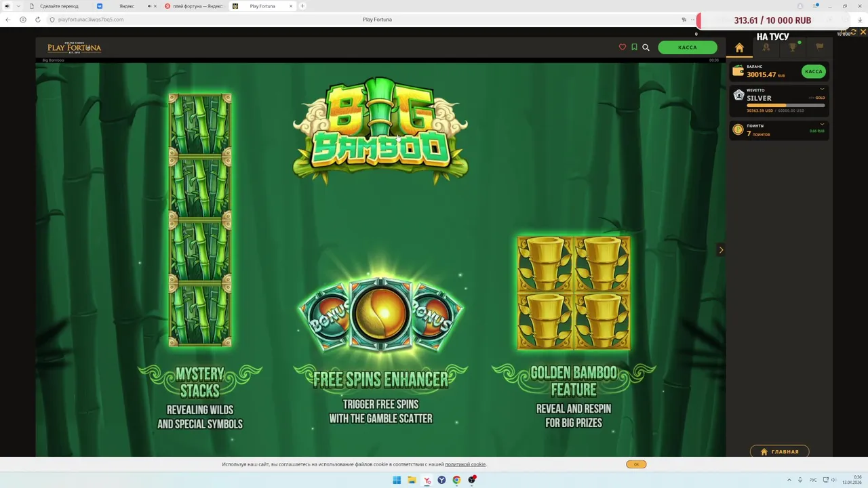Click the green КАССА button in header

pyautogui.click(x=688, y=47)
